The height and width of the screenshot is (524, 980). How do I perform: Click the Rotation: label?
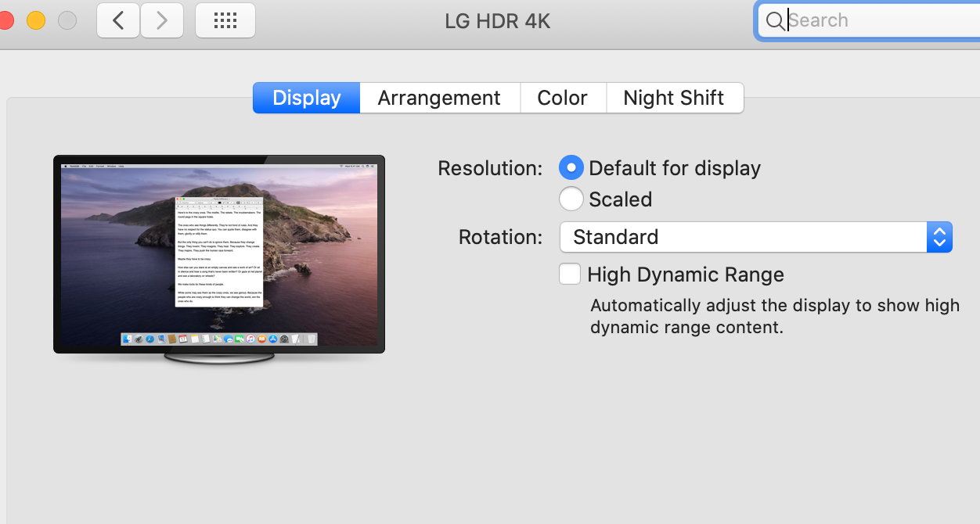point(500,237)
